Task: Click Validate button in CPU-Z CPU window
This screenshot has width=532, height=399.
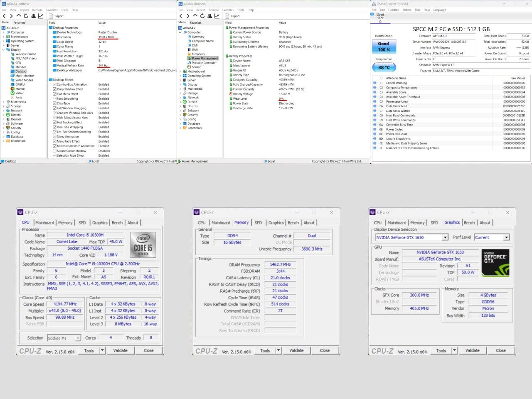Action: 121,350
